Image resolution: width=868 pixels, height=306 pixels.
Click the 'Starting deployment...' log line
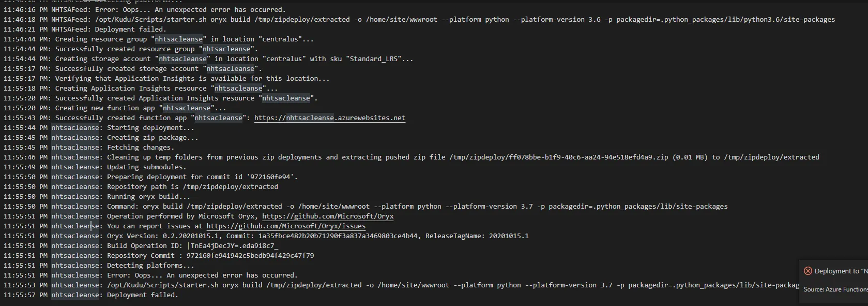tap(150, 128)
